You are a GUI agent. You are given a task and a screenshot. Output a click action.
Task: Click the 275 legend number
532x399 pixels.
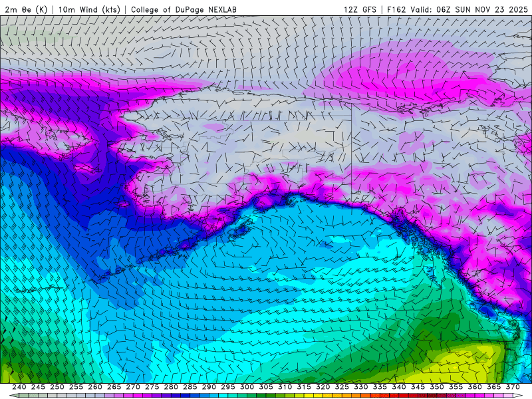point(152,387)
